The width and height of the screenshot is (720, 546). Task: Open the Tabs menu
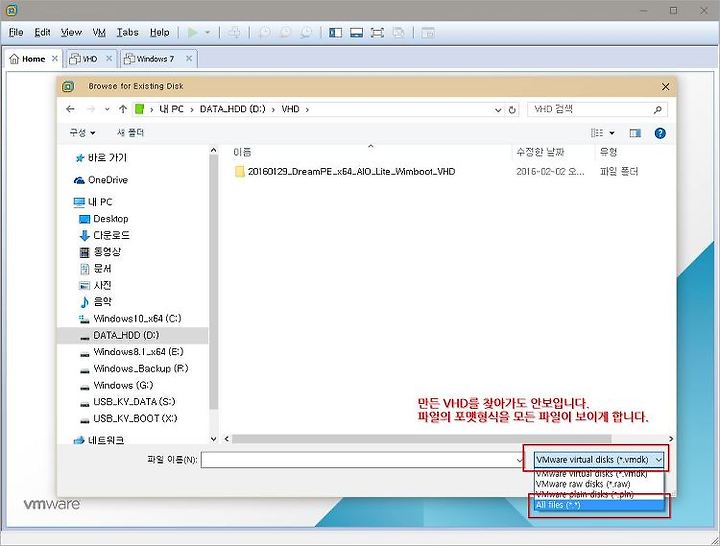click(x=127, y=33)
